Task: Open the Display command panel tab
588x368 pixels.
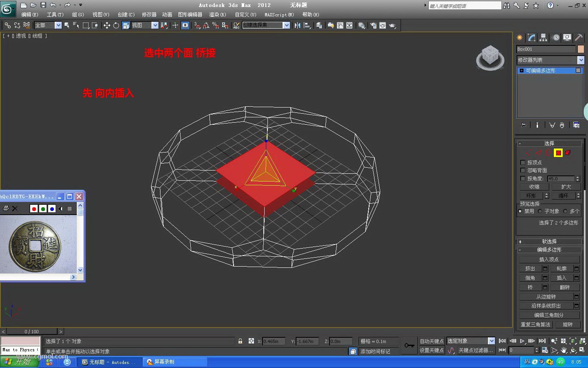Action: pyautogui.click(x=567, y=38)
